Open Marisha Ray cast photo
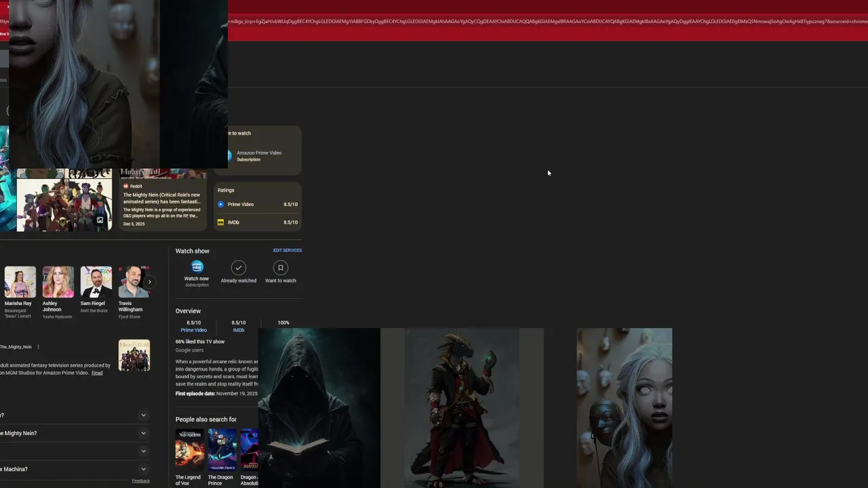Image resolution: width=868 pixels, height=488 pixels. 20,282
